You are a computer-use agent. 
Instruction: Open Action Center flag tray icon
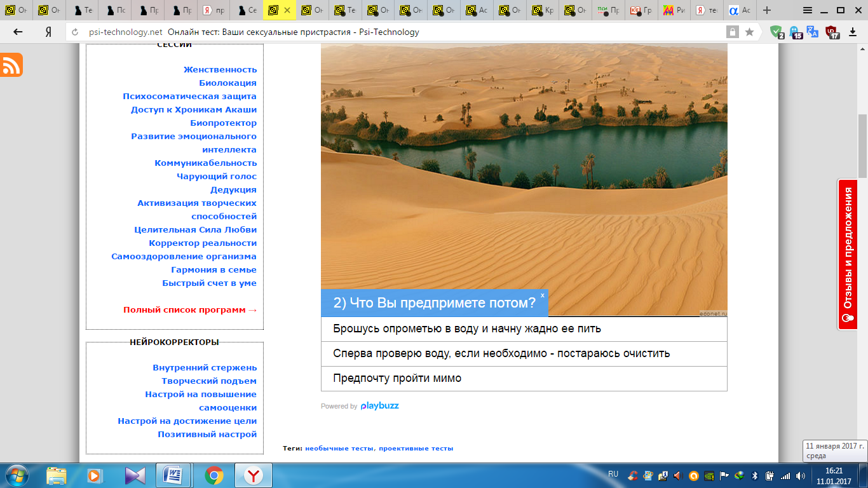tap(724, 475)
